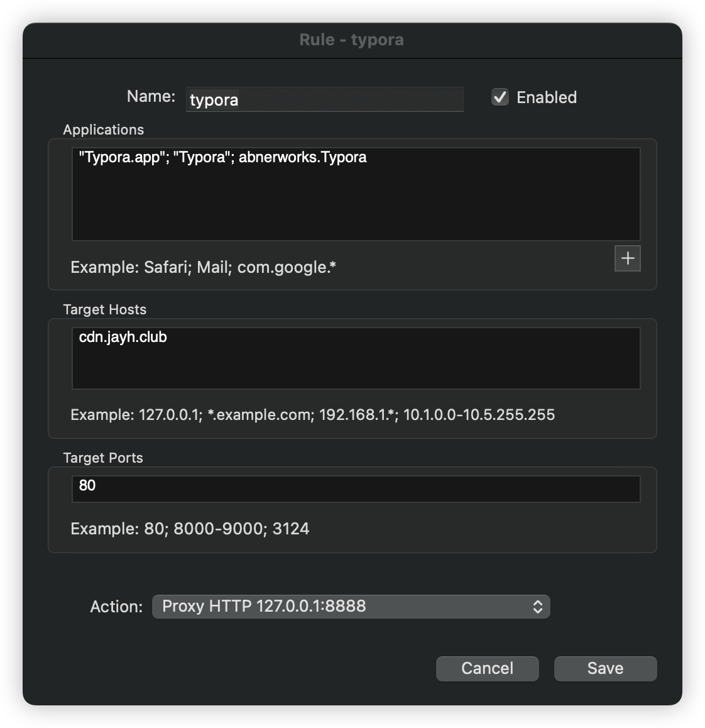
Task: Click the example hint text for target hosts
Action: pos(312,415)
